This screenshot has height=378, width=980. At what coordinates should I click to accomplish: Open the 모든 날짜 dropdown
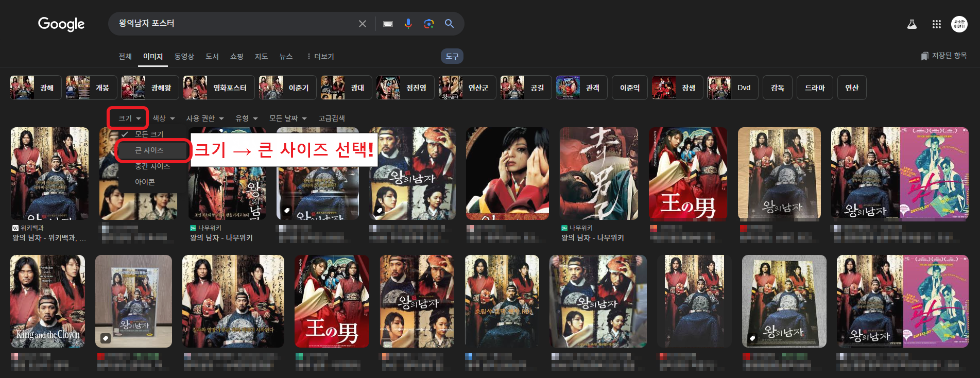(288, 118)
